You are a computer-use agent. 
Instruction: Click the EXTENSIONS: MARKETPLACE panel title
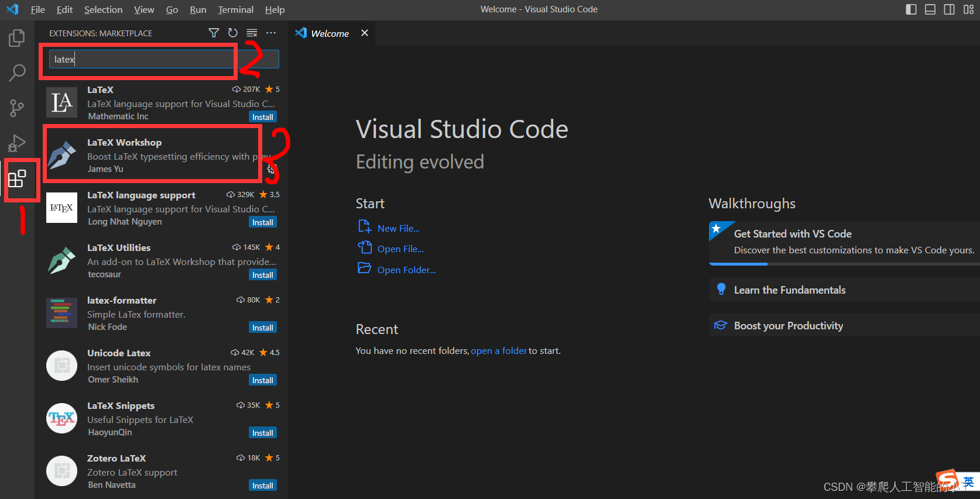tap(101, 33)
